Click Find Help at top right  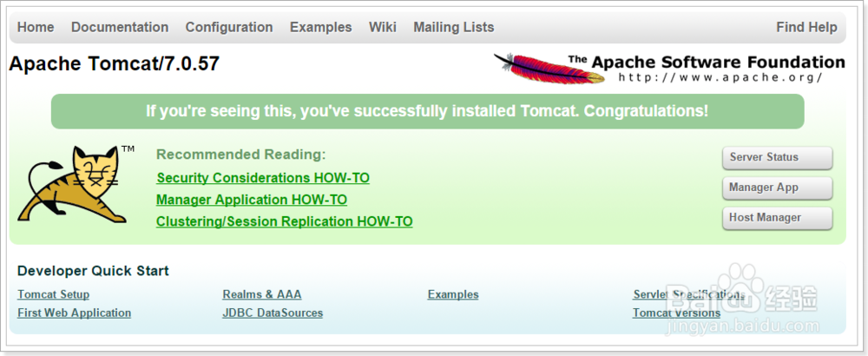[806, 27]
